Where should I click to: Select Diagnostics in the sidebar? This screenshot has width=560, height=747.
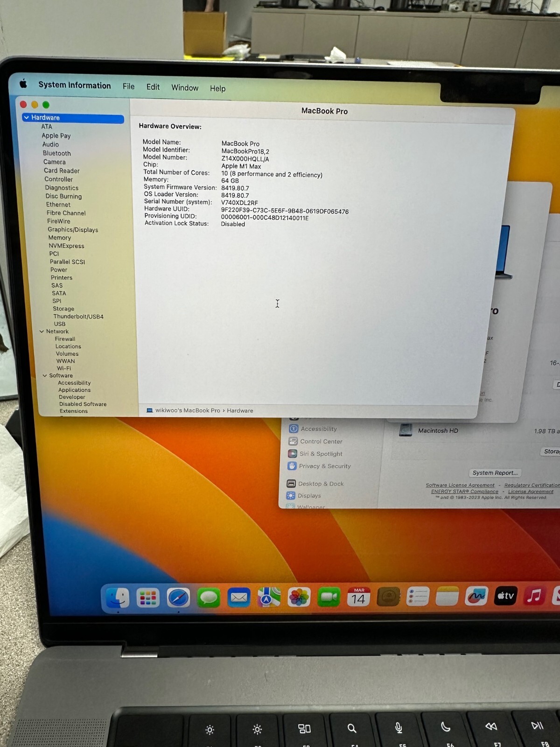62,188
